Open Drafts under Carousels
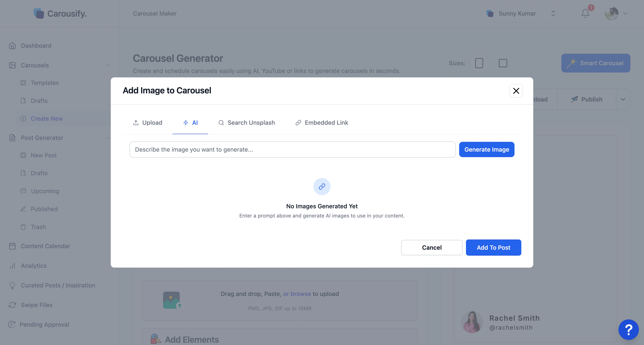 point(39,101)
